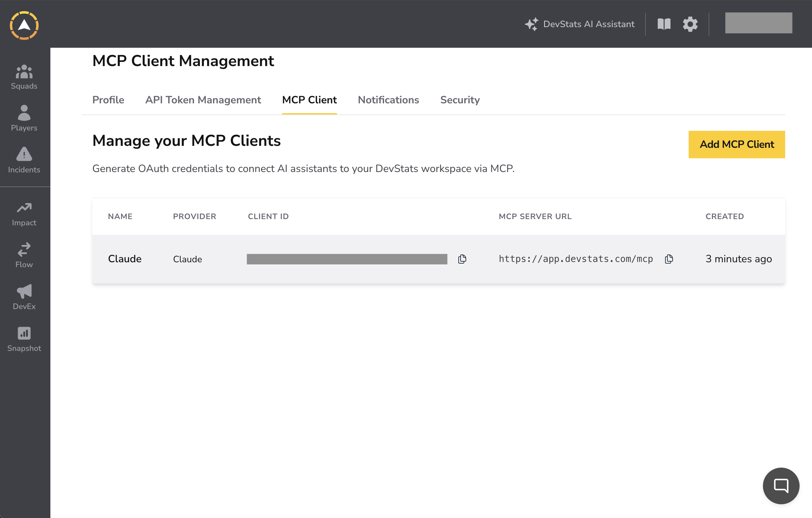Open the Snapshot sidebar section

[24, 339]
